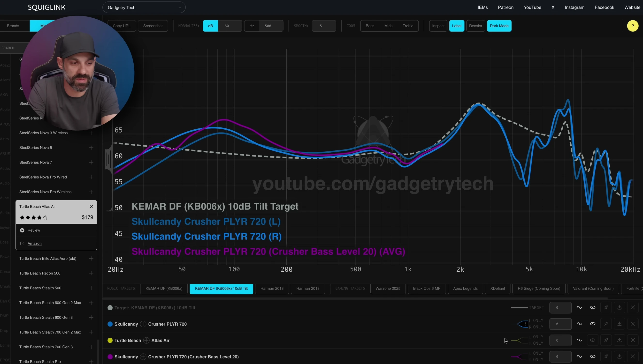Hide the Crusher Bass Level 20 curve
This screenshot has width=643, height=364.
click(x=592, y=357)
